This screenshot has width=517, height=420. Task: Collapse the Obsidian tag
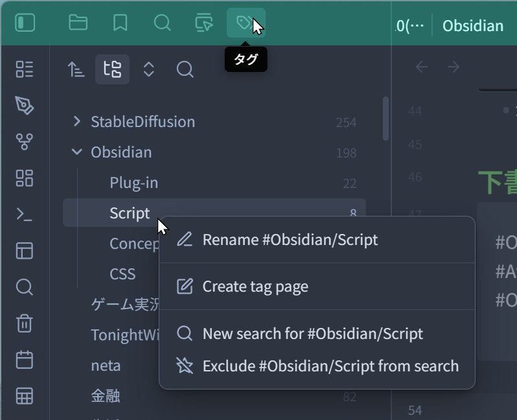(78, 152)
